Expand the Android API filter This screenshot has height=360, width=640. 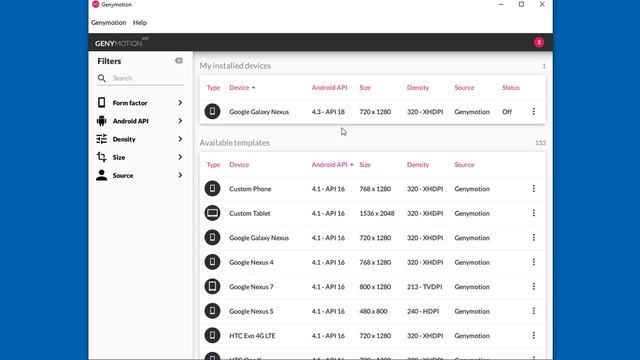point(180,121)
